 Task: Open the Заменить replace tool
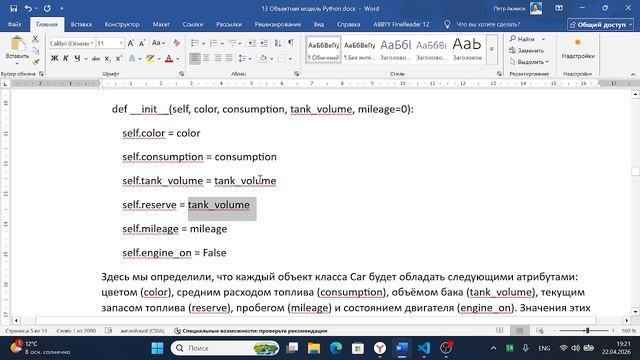(527, 50)
